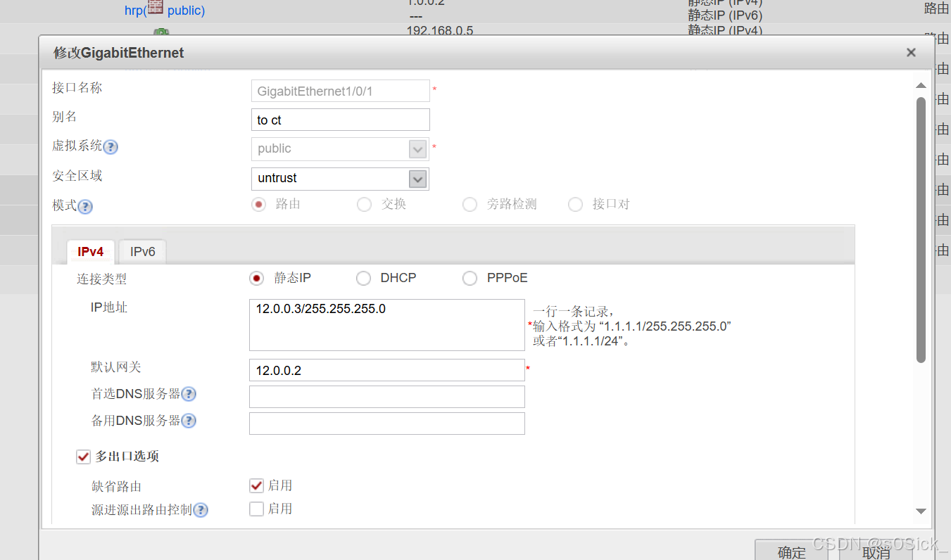Switch to IPv4 tab

91,252
